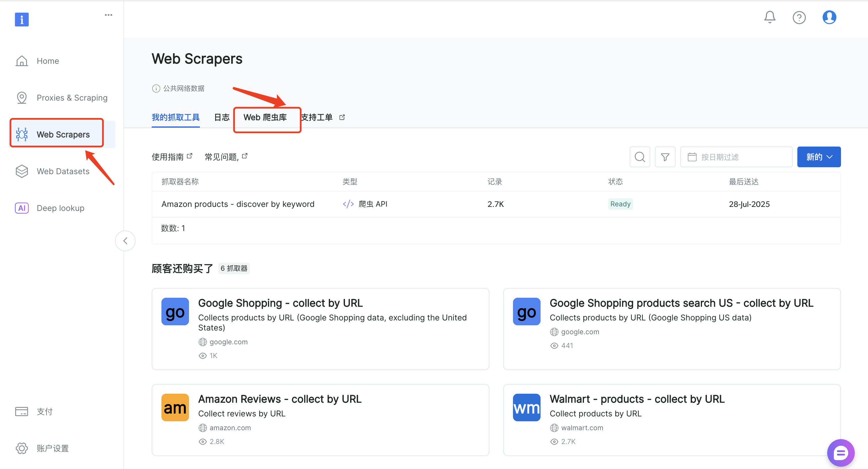Switch to 日志 tab
Viewport: 868px width, 469px height.
(222, 117)
